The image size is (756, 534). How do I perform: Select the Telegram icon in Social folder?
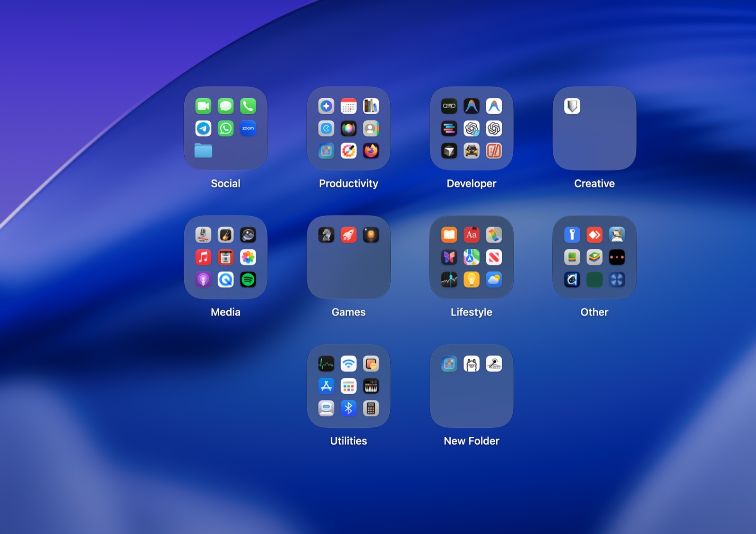(x=203, y=128)
